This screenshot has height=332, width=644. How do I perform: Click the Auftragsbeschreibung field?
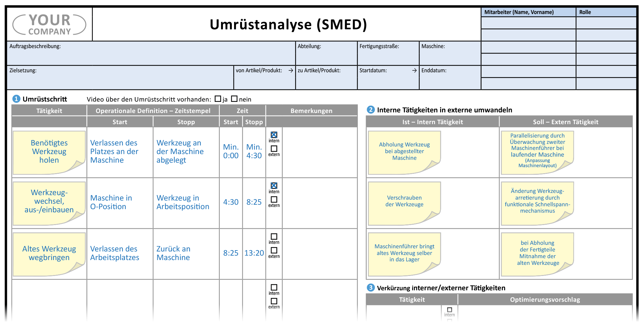click(x=151, y=53)
